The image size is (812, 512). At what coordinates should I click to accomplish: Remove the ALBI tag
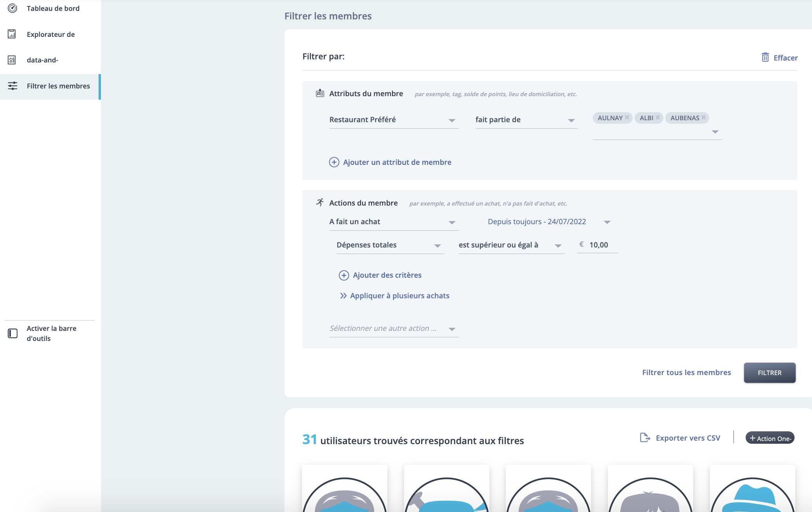(x=658, y=118)
